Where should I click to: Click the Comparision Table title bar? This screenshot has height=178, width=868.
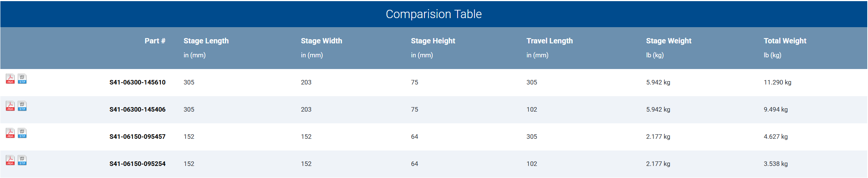pyautogui.click(x=433, y=14)
